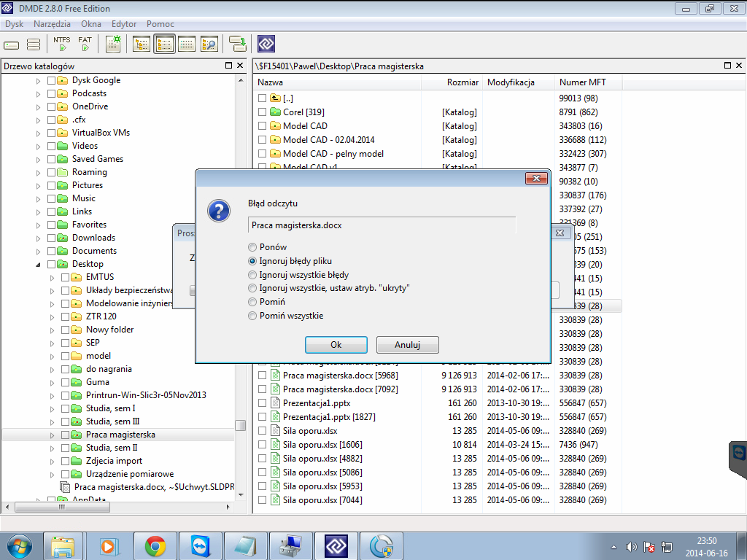
Task: Open the Dysk menu
Action: (x=15, y=24)
